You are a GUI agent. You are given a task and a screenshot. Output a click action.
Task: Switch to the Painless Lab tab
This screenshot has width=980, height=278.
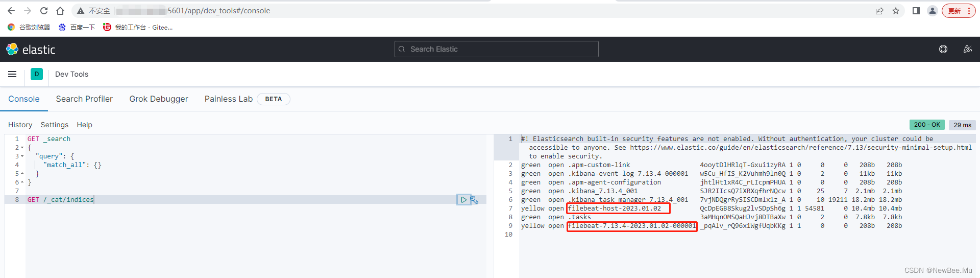pyautogui.click(x=229, y=99)
